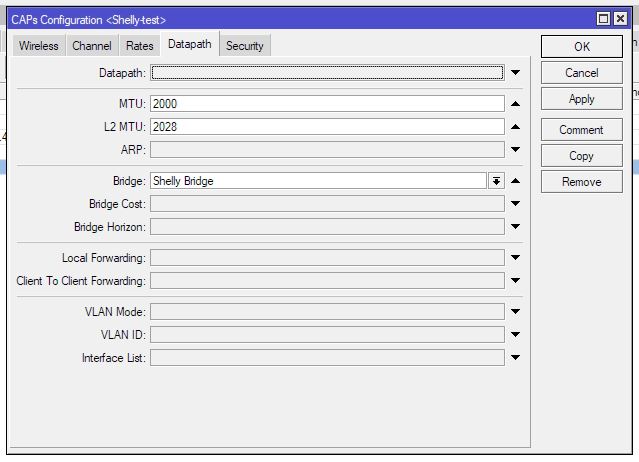Go to the Security tab

245,46
